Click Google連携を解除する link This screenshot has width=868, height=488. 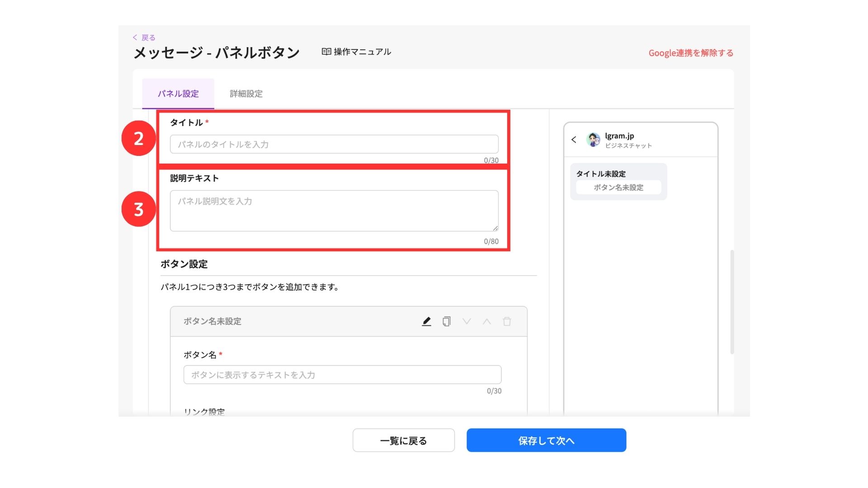click(x=690, y=53)
